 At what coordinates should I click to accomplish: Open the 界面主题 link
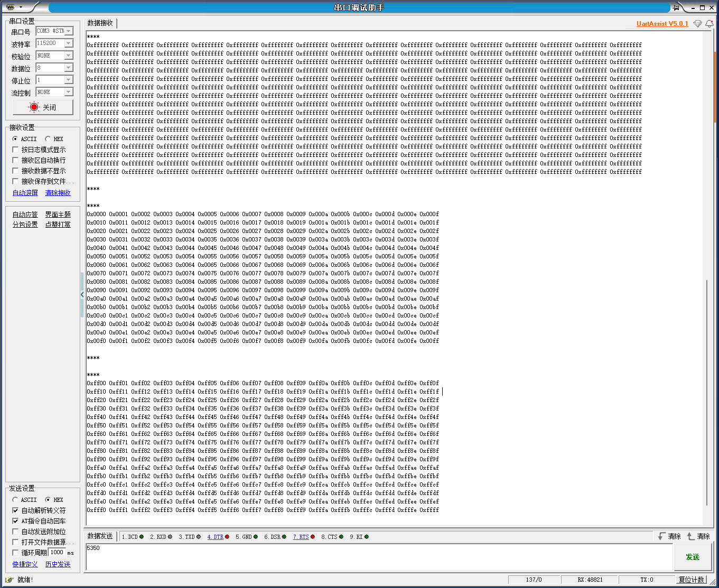pyautogui.click(x=58, y=214)
